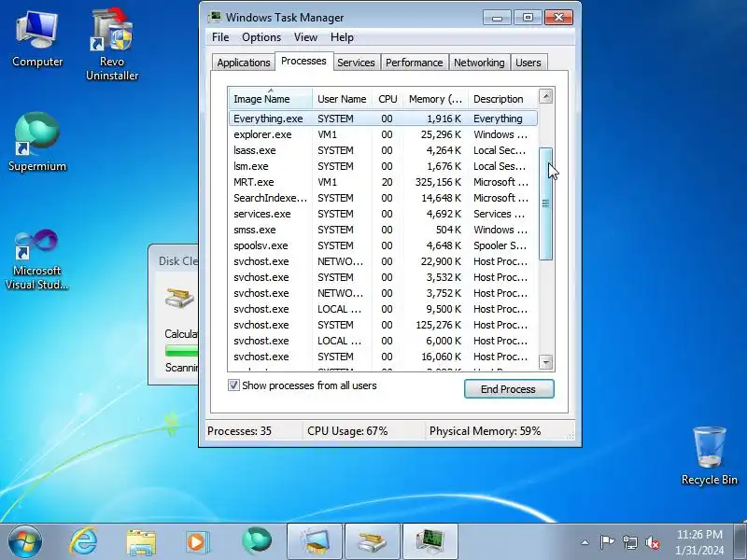Select the smss.exe process
747x560 pixels.
point(383,230)
